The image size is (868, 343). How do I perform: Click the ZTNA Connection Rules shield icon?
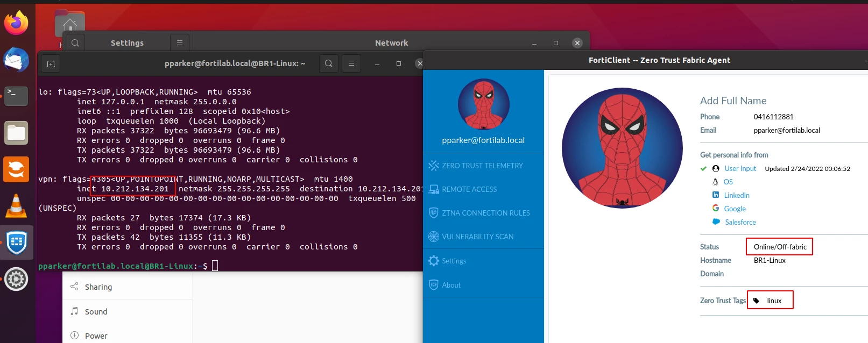click(434, 213)
